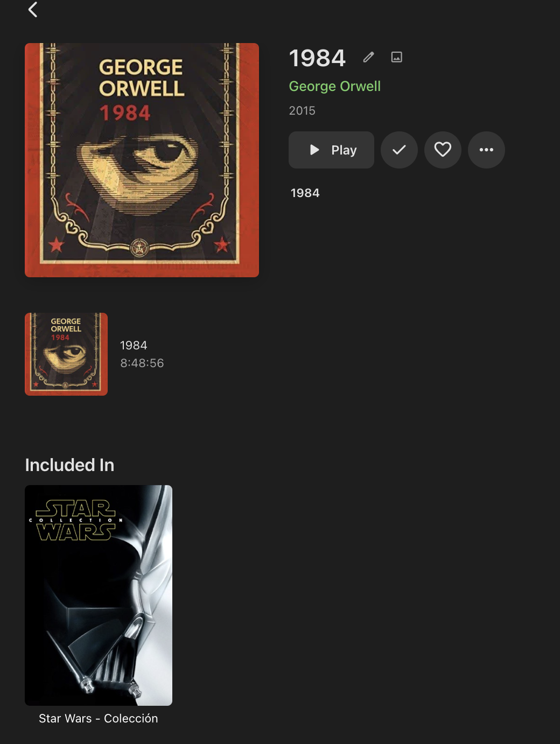Open the Star Wars - Colección label
The height and width of the screenshot is (744, 560).
pyautogui.click(x=99, y=718)
